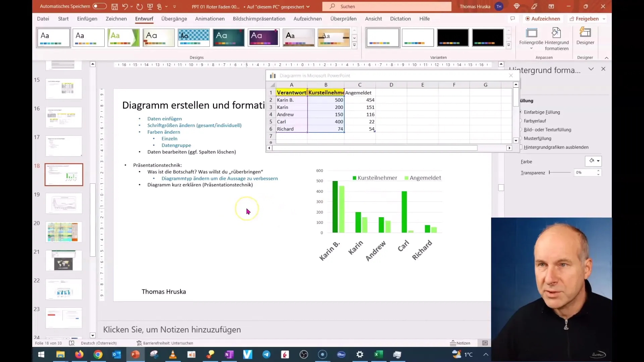644x362 pixels.
Task: Select the Übergänge ribbon tab
Action: [174, 18]
